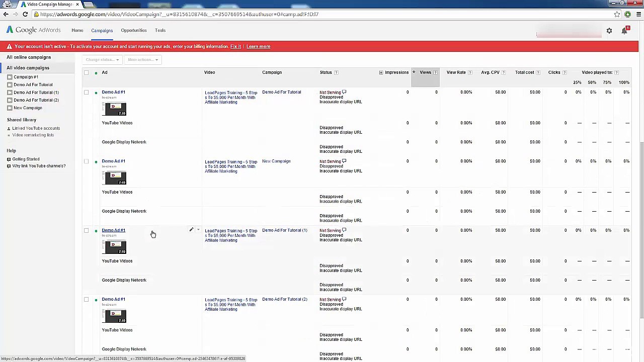Click the Video Campaign Manager browser tab
Screen dimensions: 644x362
click(50, 5)
